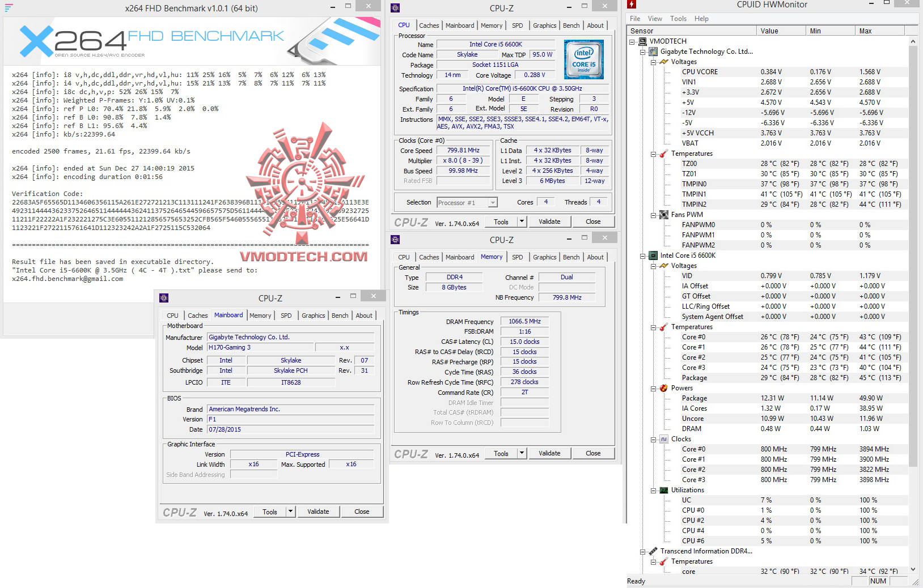This screenshot has width=923, height=588.
Task: Open About tab in CPU-Z Memory window
Action: click(x=595, y=257)
